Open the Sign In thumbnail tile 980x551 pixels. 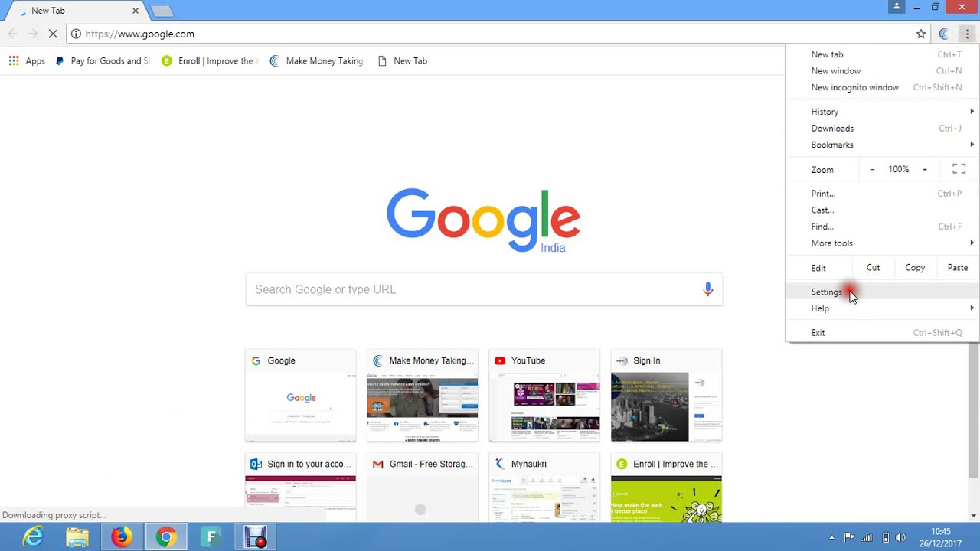(x=666, y=396)
